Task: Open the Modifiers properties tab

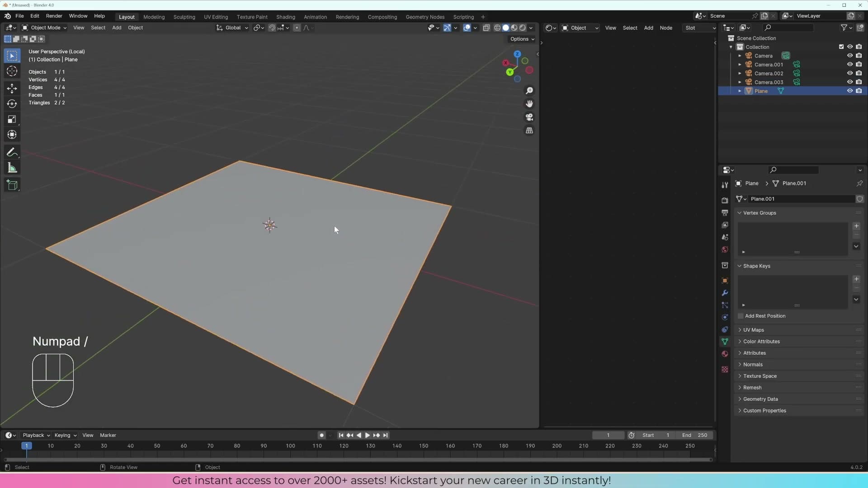Action: pyautogui.click(x=725, y=293)
